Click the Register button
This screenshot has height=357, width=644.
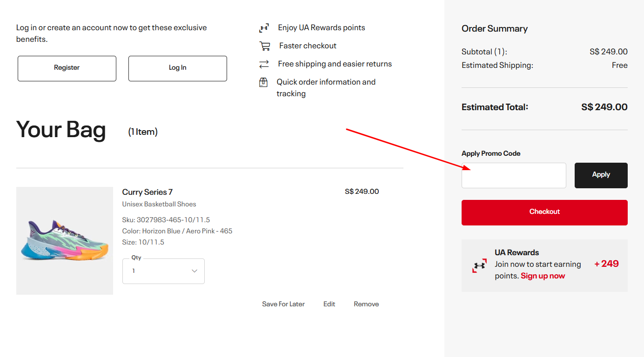(x=67, y=68)
